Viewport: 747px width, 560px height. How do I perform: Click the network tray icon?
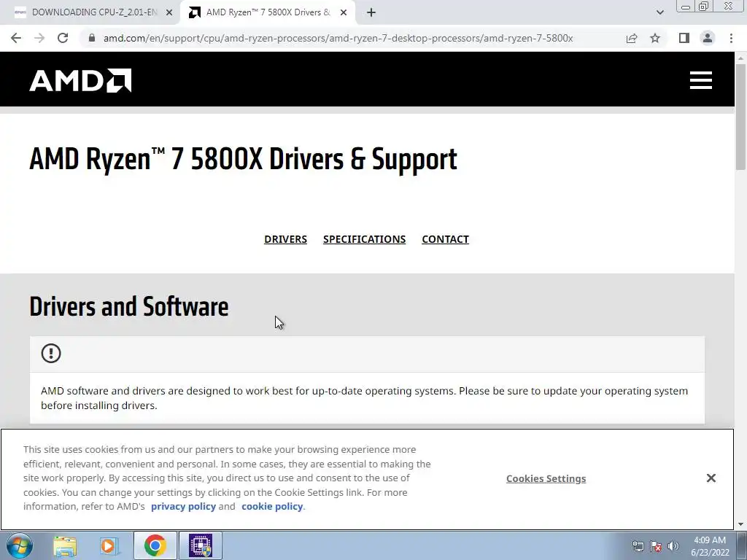click(638, 546)
